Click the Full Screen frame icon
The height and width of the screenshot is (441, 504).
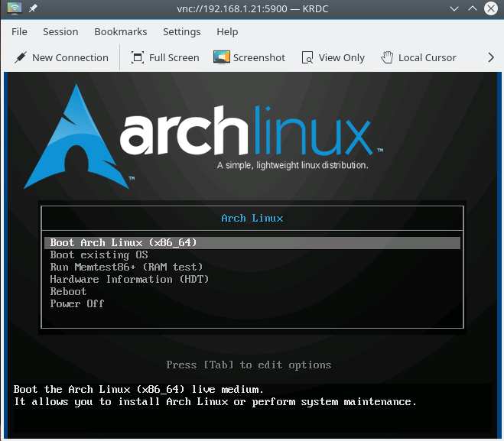pos(138,57)
